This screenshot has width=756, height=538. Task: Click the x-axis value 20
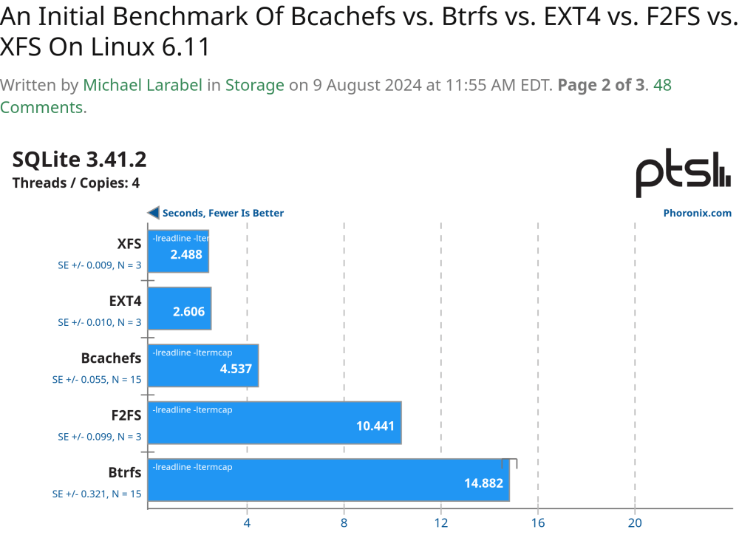(635, 523)
